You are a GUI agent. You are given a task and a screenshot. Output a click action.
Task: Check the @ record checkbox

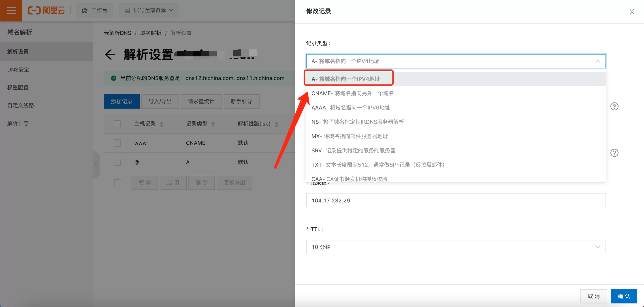[117, 162]
